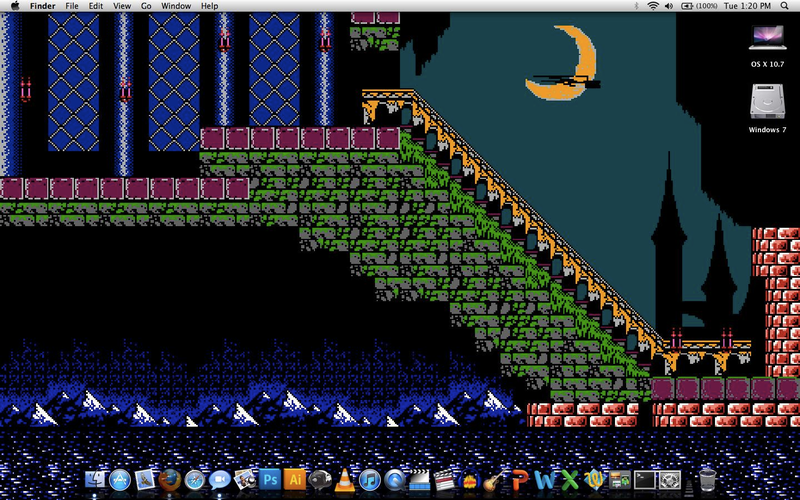
Task: Open the Go menu
Action: point(146,6)
